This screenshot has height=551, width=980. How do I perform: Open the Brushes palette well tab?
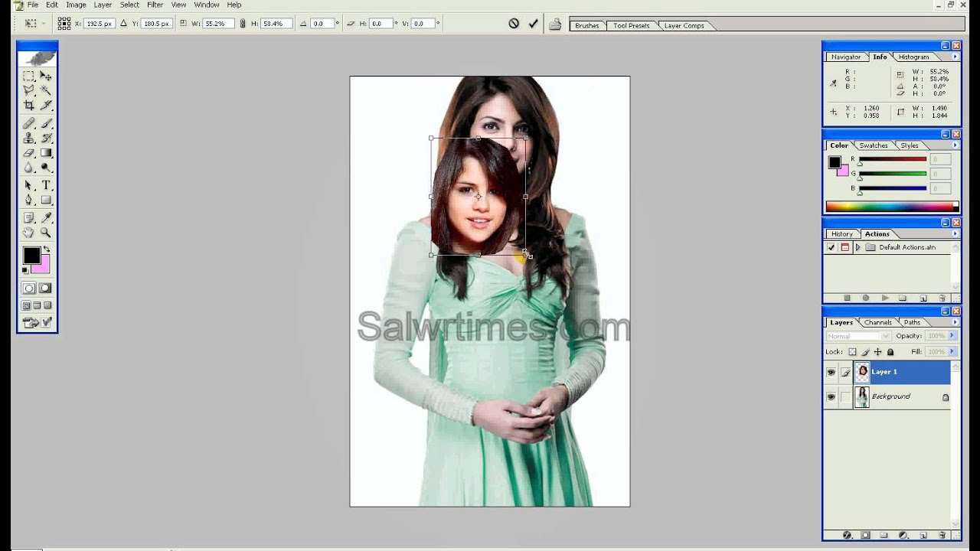(x=587, y=26)
